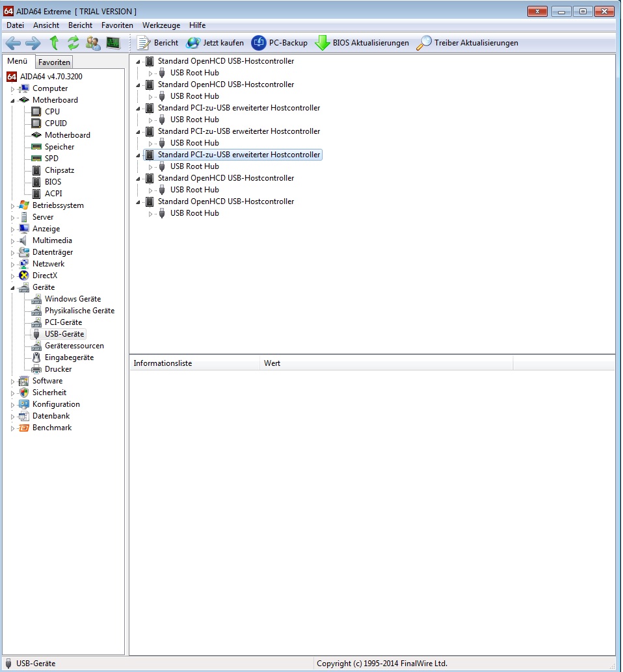Open the Hilfe menu

click(197, 25)
